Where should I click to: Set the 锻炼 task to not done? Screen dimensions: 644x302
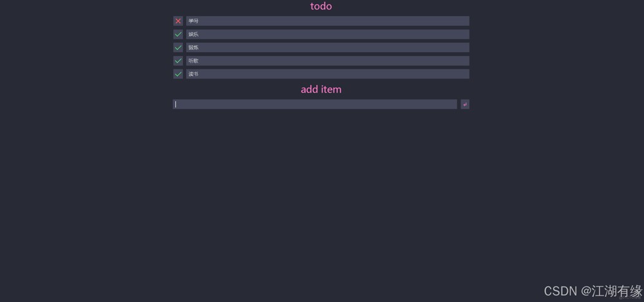pyautogui.click(x=178, y=48)
